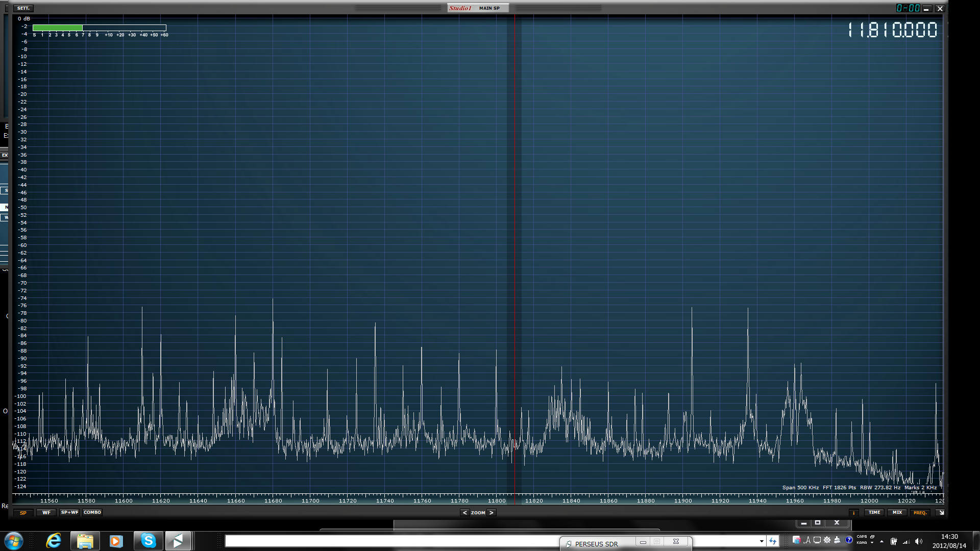Open Windows Media Player taskbar icon
Viewport: 980px width, 551px height.
pos(116,541)
